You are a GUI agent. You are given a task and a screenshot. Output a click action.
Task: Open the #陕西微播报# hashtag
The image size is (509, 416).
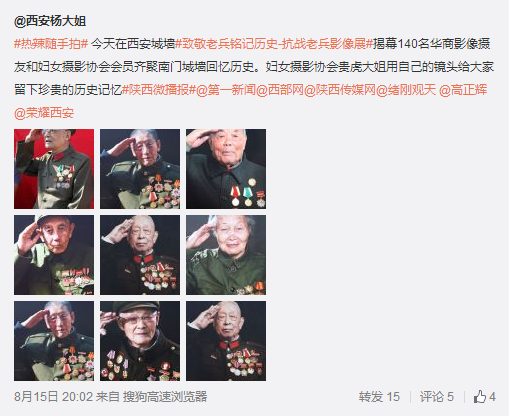(158, 90)
